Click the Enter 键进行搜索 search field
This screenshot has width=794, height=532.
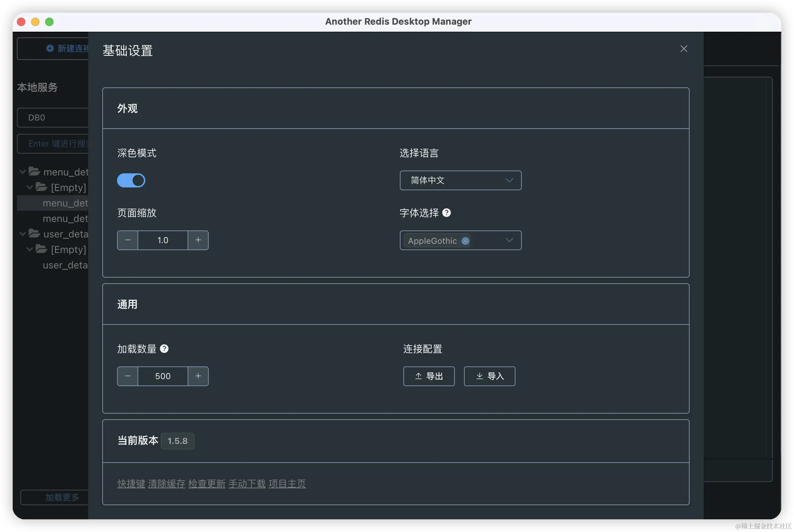coord(53,144)
